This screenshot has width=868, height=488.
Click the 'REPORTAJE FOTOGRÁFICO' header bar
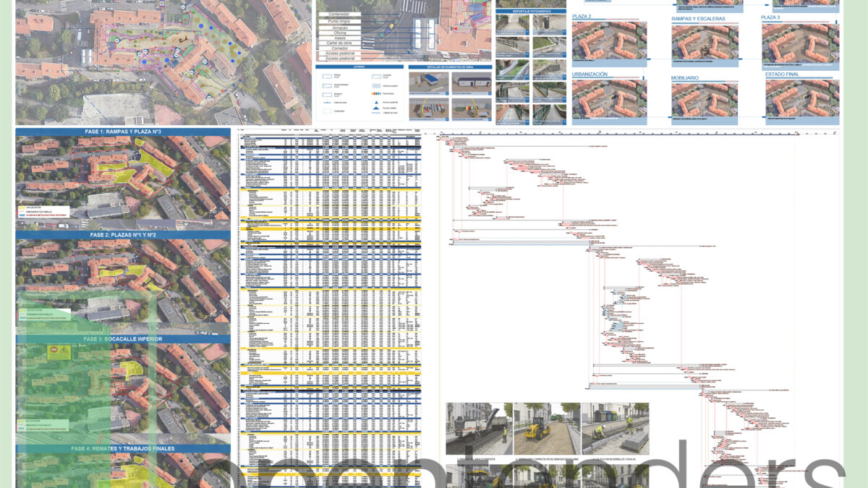tap(531, 12)
